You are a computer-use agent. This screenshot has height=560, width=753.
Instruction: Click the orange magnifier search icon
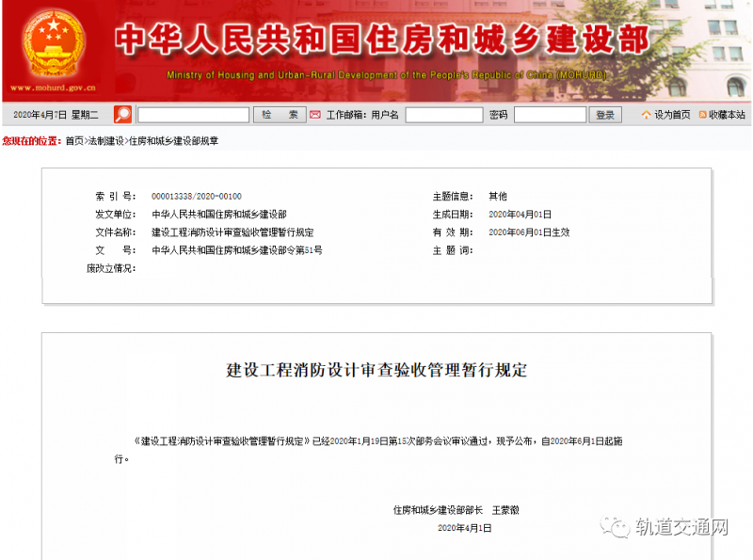(122, 115)
